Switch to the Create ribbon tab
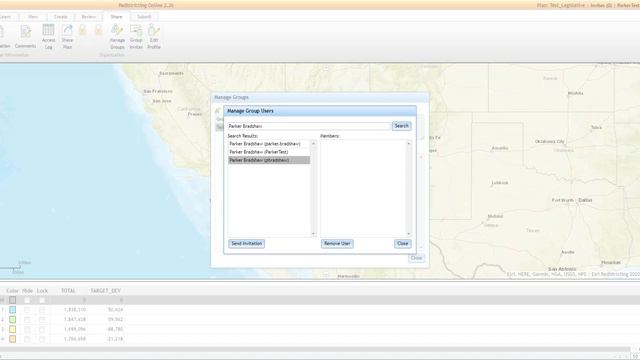Image resolution: width=640 pixels, height=360 pixels. pyautogui.click(x=60, y=17)
